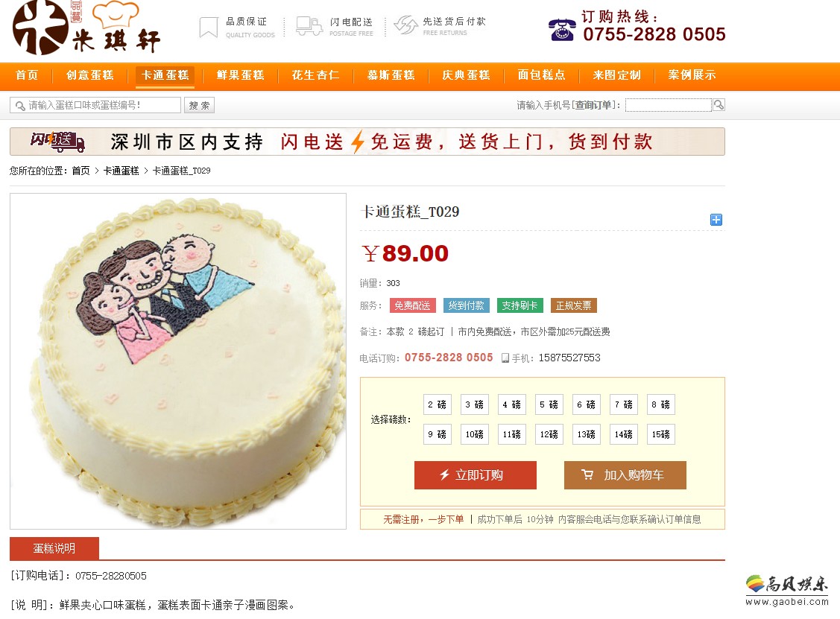This screenshot has height=619, width=840.
Task: Click the 闪电送 truck banner icon
Action: 57,142
